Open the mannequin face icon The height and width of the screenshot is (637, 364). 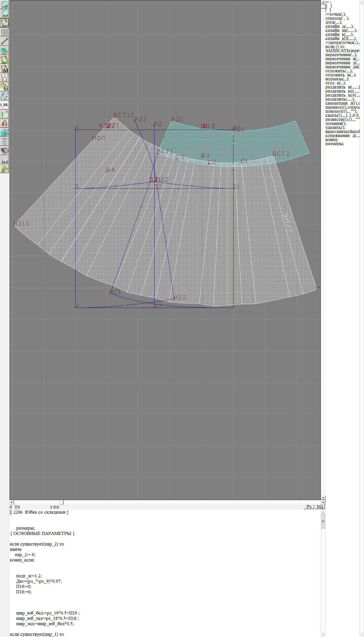tap(5, 123)
